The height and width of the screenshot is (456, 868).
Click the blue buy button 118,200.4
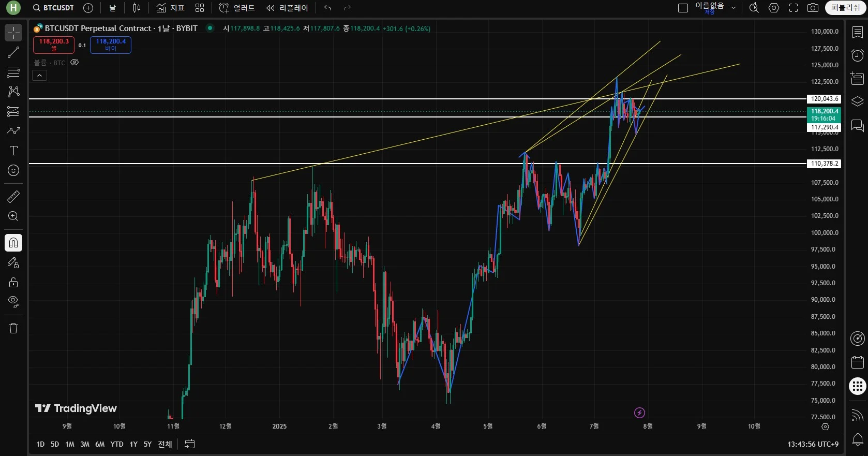(x=111, y=45)
